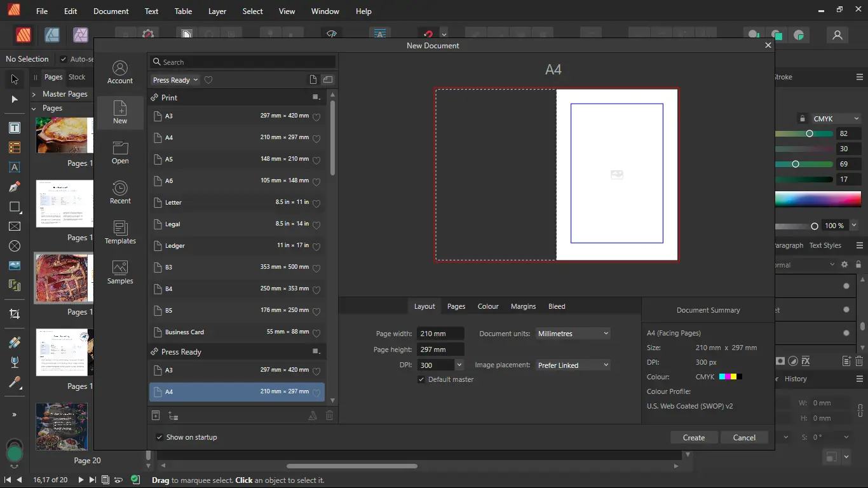Image resolution: width=868 pixels, height=488 pixels.
Task: Switch to landscape orientation icon
Action: pyautogui.click(x=328, y=80)
